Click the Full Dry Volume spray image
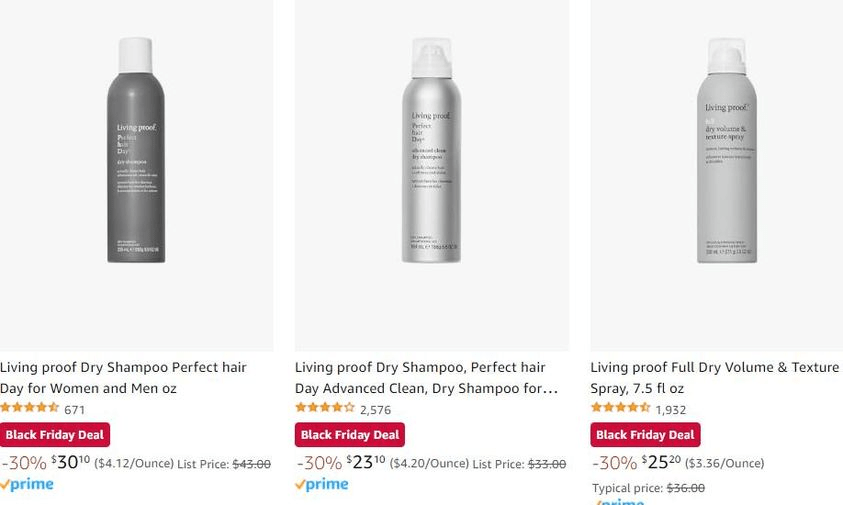 726,150
